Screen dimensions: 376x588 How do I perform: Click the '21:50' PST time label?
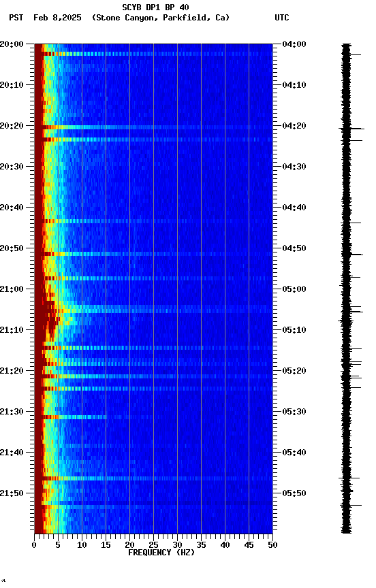click(12, 493)
